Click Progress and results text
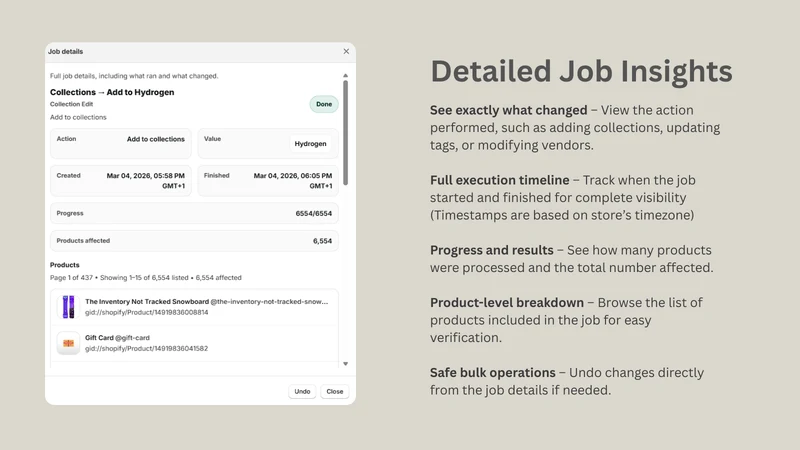The width and height of the screenshot is (800, 450). [x=491, y=250]
